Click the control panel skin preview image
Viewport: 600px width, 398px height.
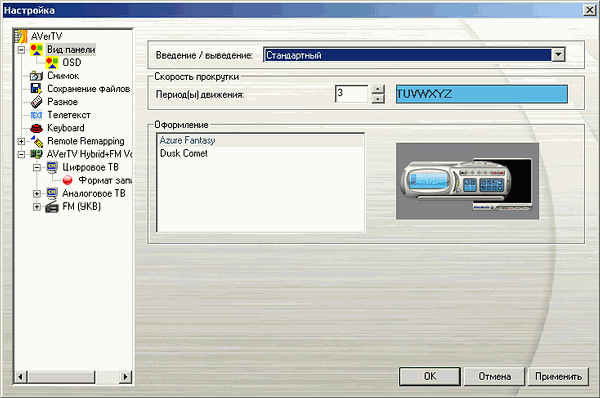467,181
